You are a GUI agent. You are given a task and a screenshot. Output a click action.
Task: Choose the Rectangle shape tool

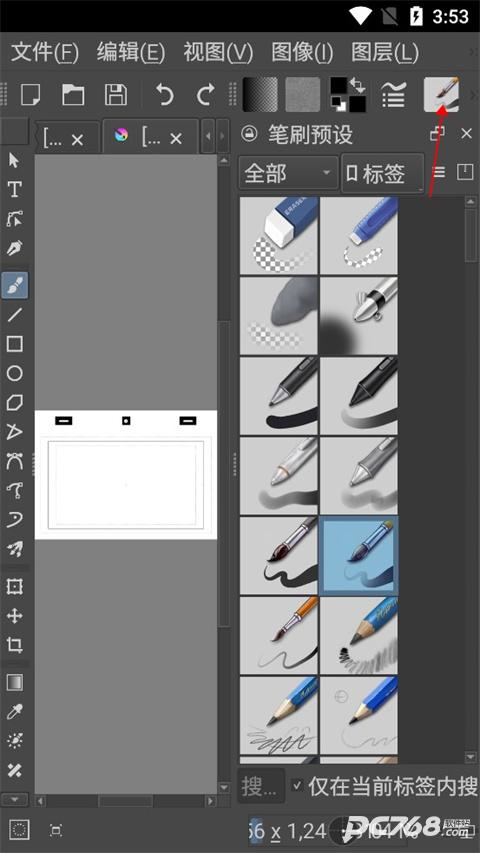click(x=14, y=344)
